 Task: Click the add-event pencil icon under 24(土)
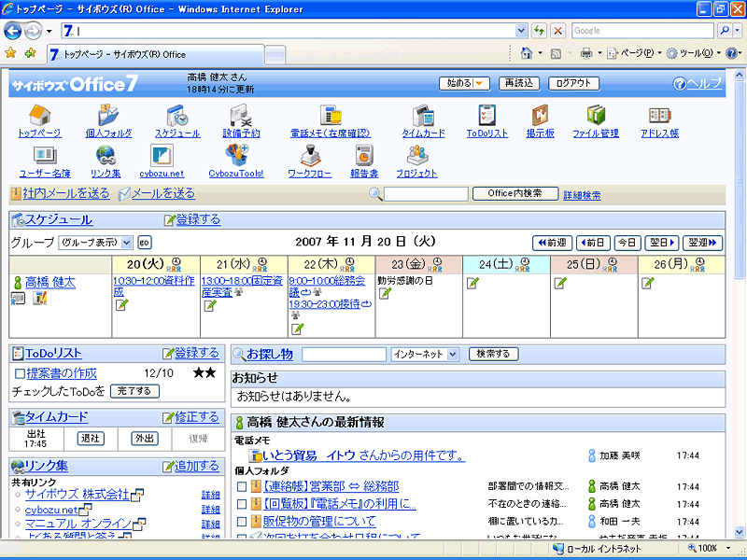(x=472, y=284)
